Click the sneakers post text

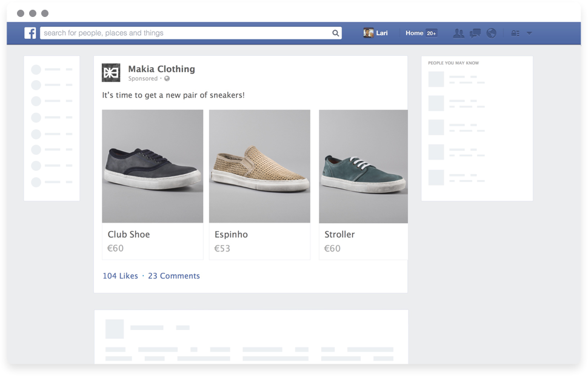pos(173,95)
